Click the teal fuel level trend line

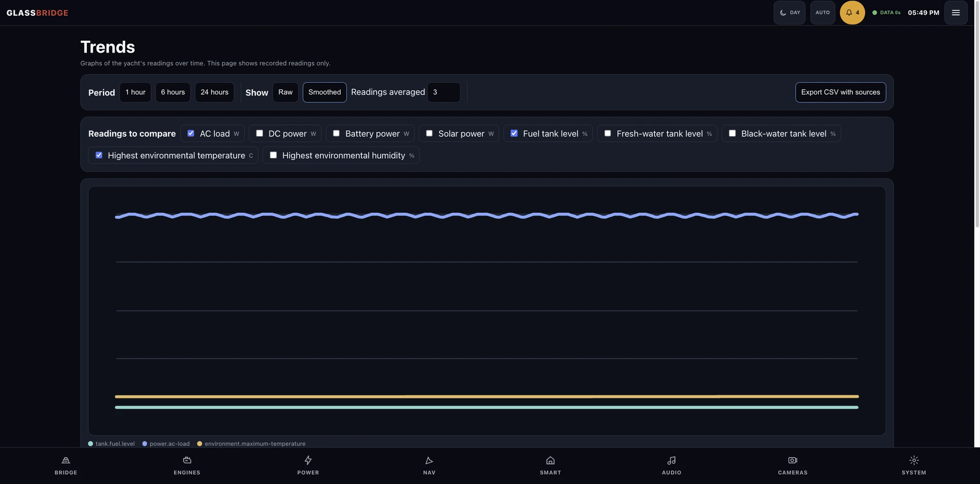point(486,407)
